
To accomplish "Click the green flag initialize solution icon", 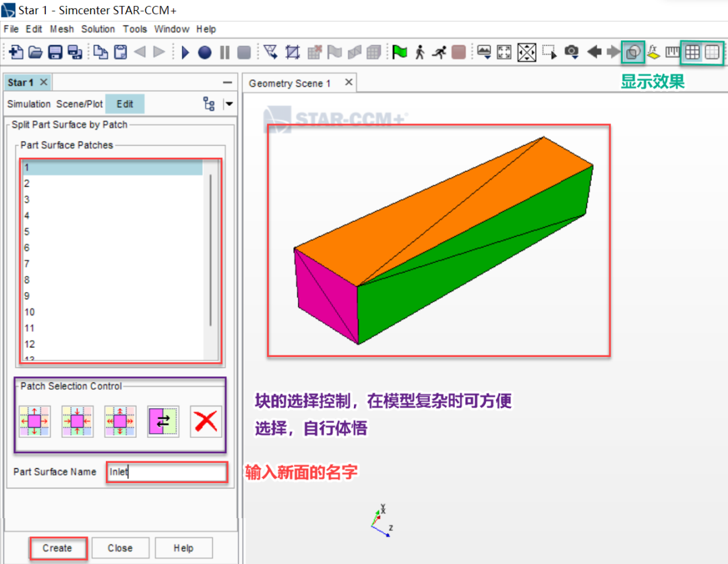I will point(399,52).
